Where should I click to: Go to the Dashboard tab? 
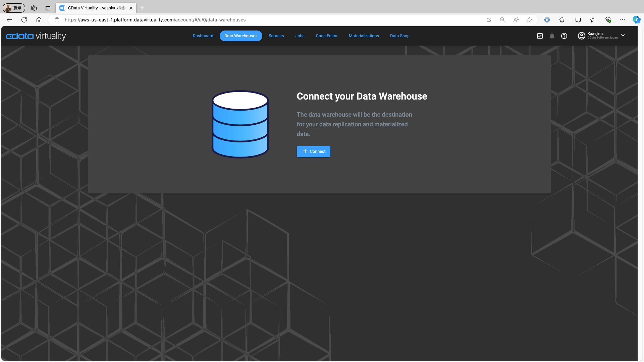203,36
